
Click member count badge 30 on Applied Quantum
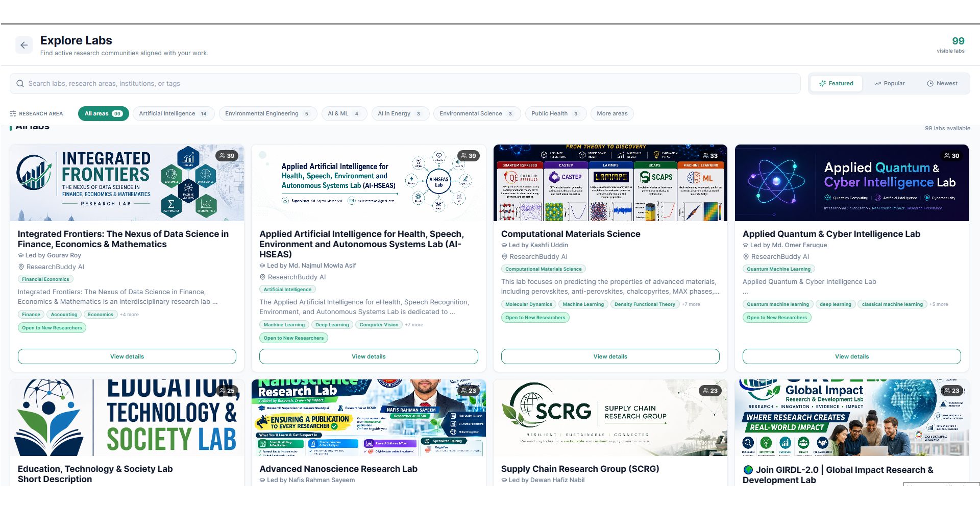[951, 156]
